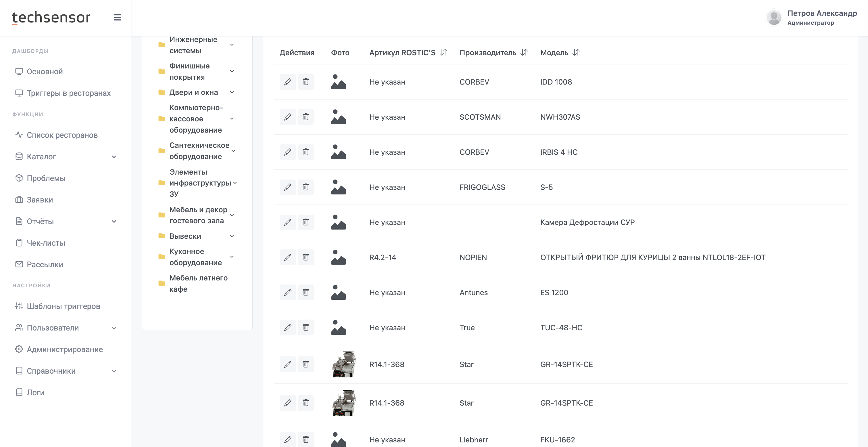Delete the Liebherr FKU-1662 row
The width and height of the screenshot is (868, 447).
pos(306,439)
